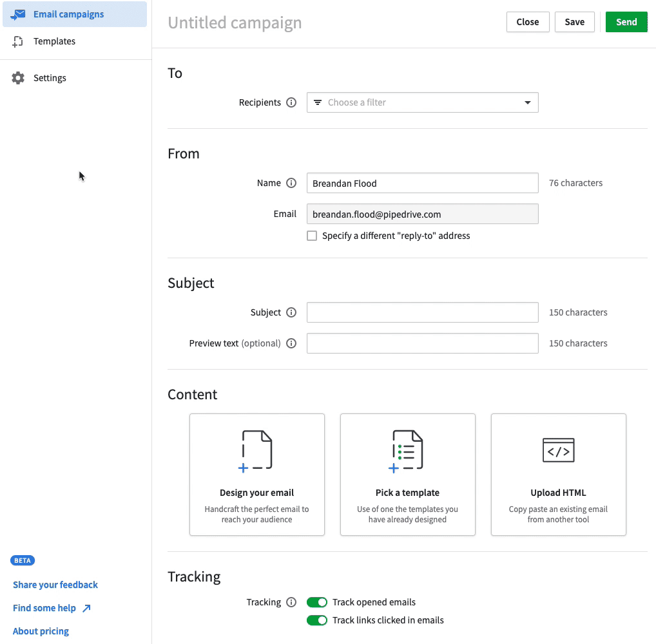Viewport: 656px width, 644px height.
Task: Click the Templates sidebar icon
Action: tap(17, 41)
